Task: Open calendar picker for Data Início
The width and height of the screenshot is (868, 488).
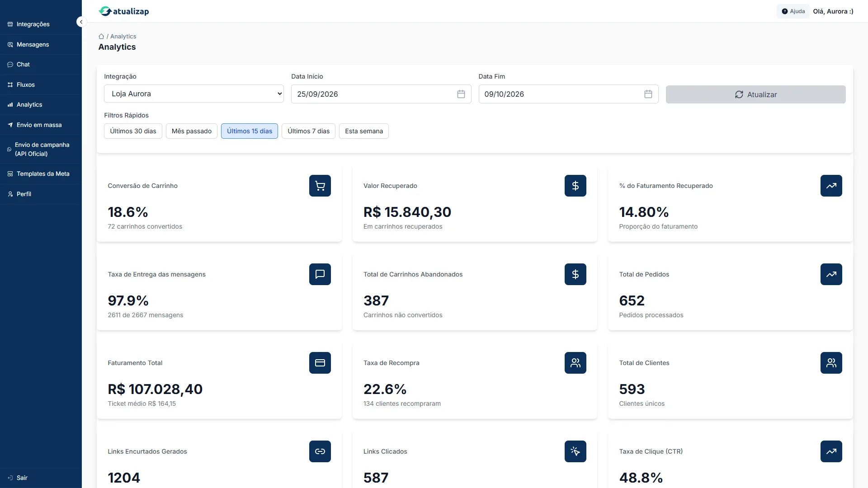Action: point(461,94)
